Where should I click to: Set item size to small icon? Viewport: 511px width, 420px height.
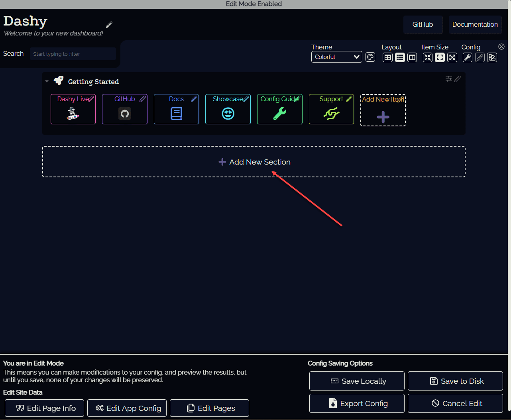(x=428, y=57)
